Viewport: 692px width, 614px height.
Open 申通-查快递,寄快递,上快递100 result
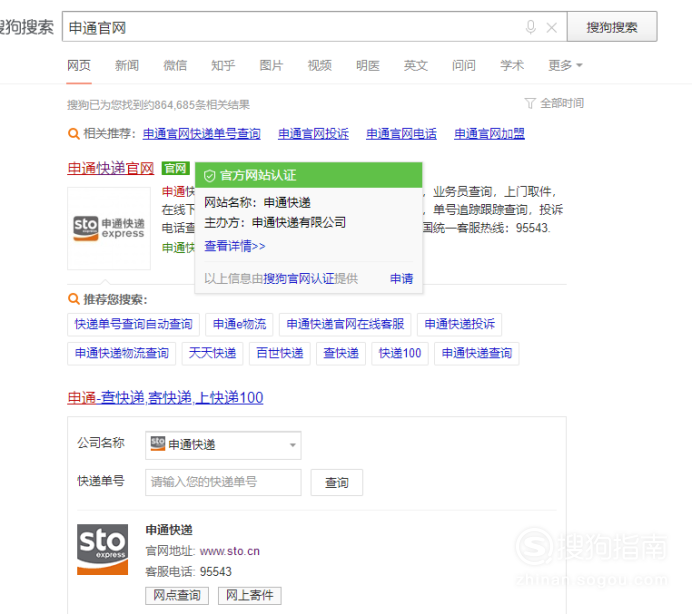click(165, 398)
